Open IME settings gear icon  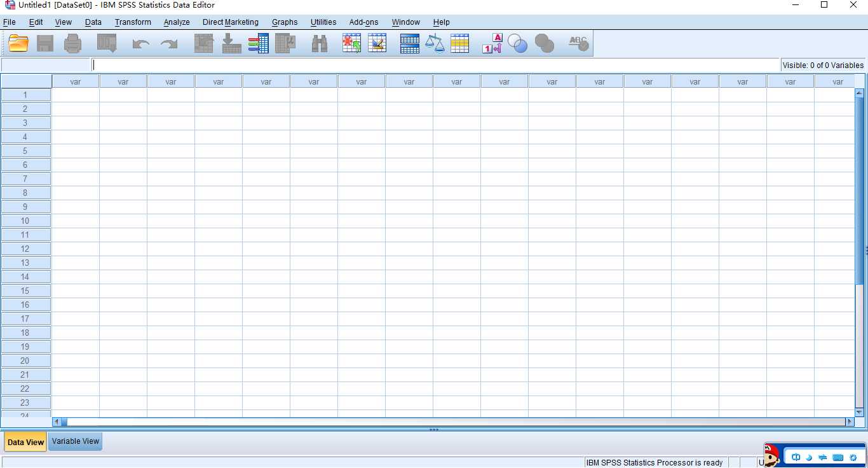tap(853, 457)
